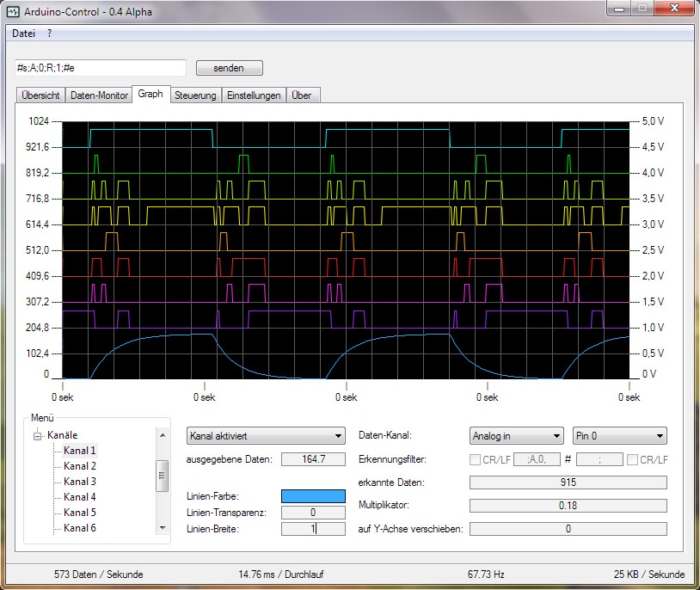Select the Graph tab

[x=150, y=94]
